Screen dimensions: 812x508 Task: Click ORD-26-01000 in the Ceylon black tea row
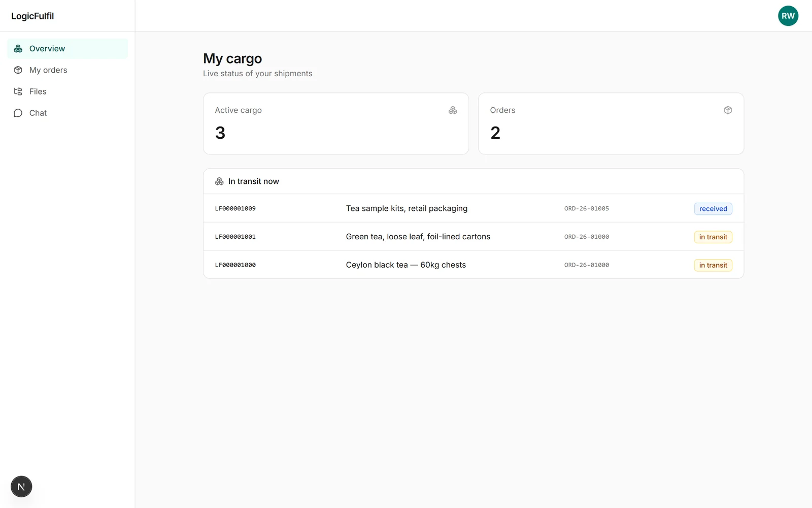[x=587, y=265]
